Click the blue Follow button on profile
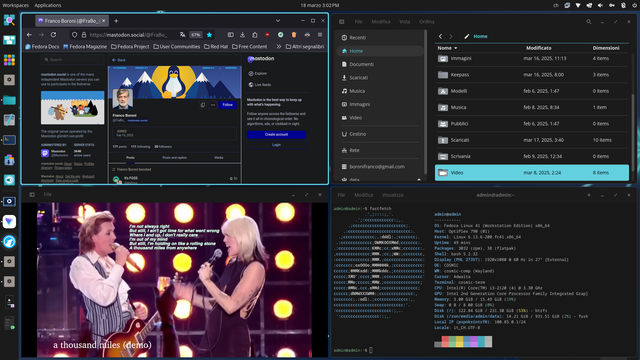 [227, 105]
